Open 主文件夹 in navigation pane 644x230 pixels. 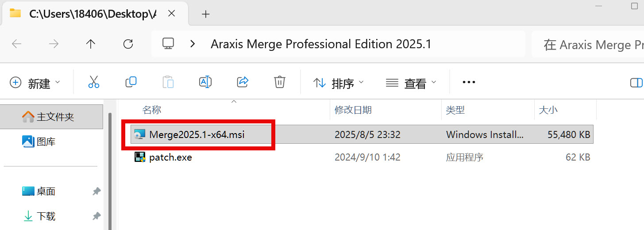click(x=55, y=117)
